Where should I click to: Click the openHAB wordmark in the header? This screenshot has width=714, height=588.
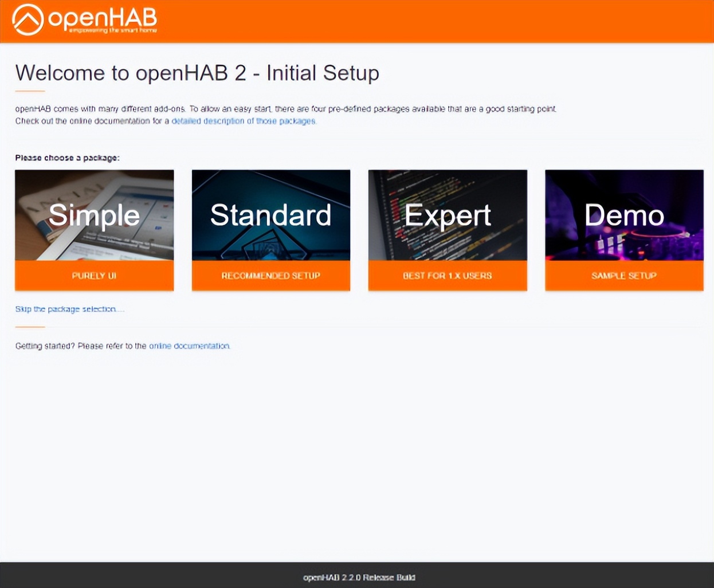[102, 17]
